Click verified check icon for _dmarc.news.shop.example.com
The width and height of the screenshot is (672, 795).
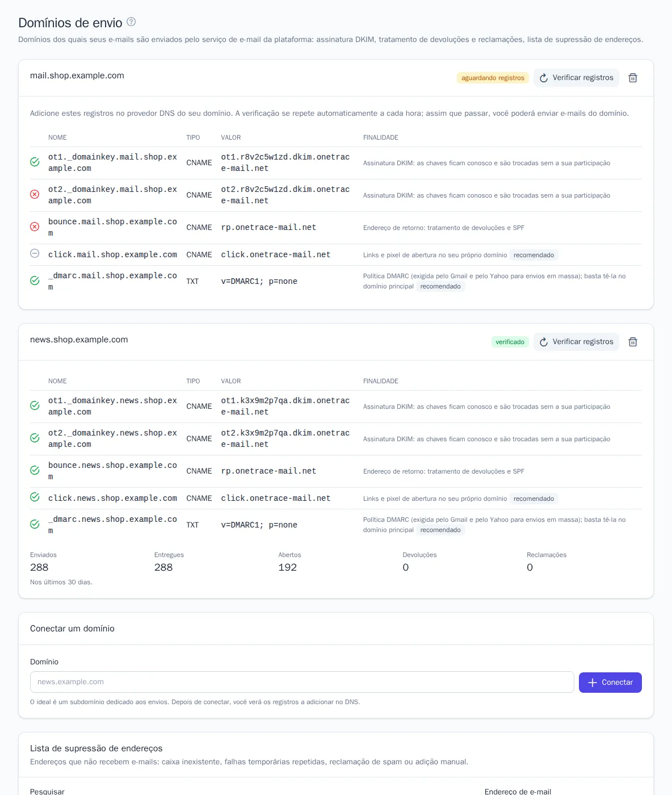click(35, 524)
